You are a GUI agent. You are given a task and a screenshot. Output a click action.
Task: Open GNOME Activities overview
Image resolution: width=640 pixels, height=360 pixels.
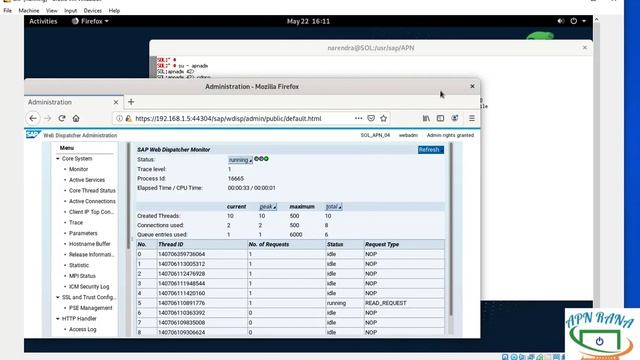pyautogui.click(x=43, y=21)
